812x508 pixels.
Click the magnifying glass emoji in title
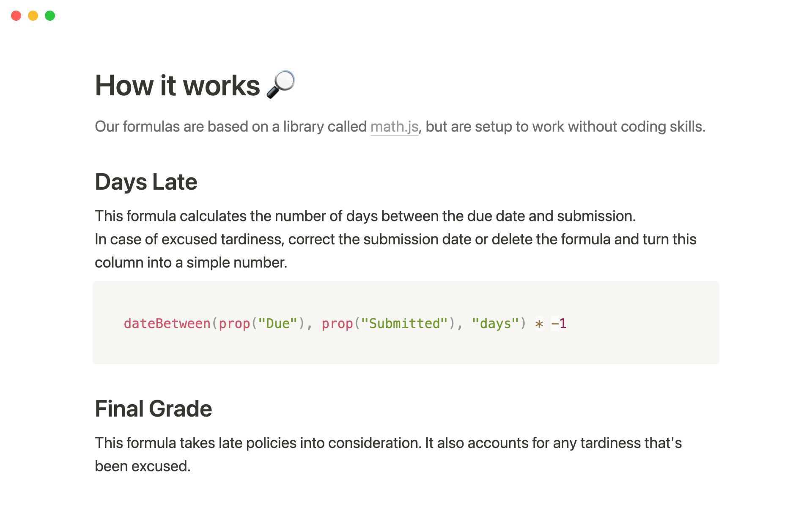(x=281, y=85)
